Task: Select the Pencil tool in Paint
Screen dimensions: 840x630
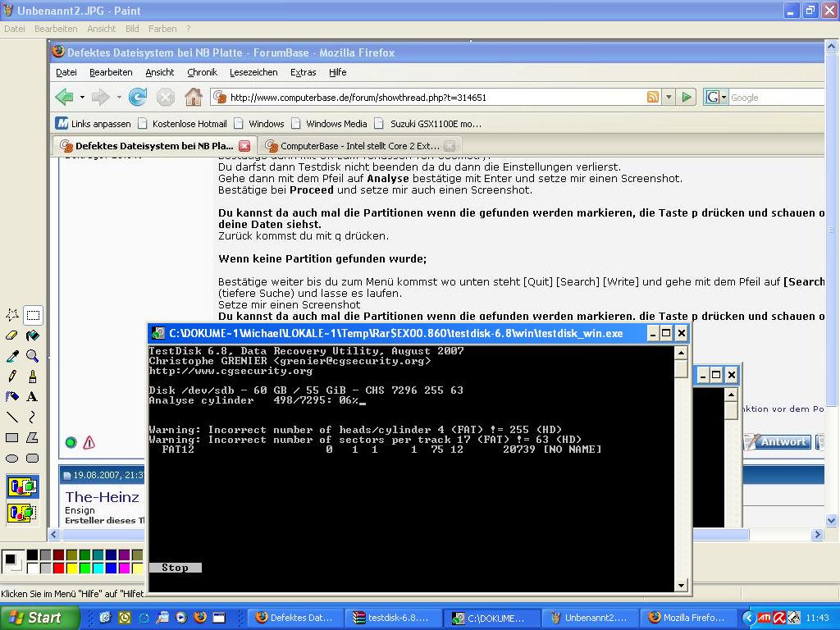Action: coord(11,376)
